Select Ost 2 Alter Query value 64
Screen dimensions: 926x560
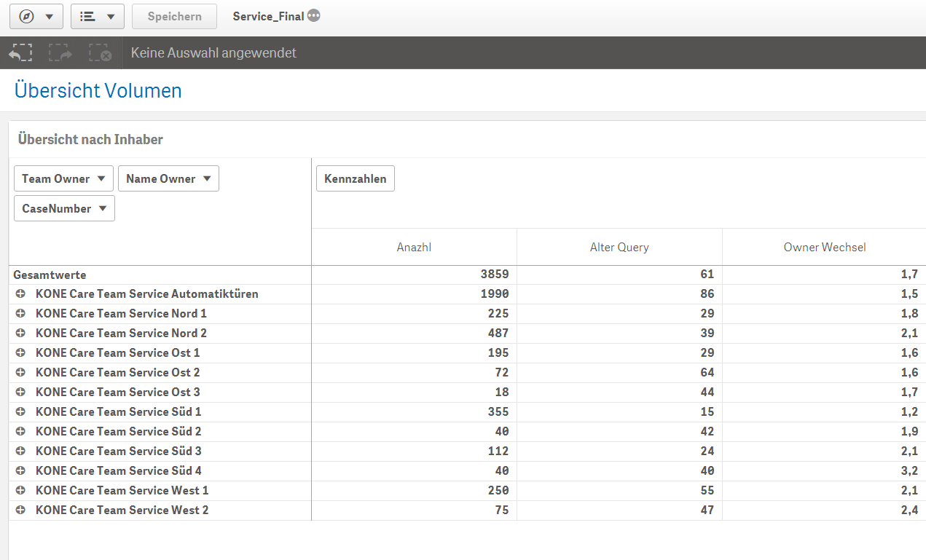[x=707, y=373]
